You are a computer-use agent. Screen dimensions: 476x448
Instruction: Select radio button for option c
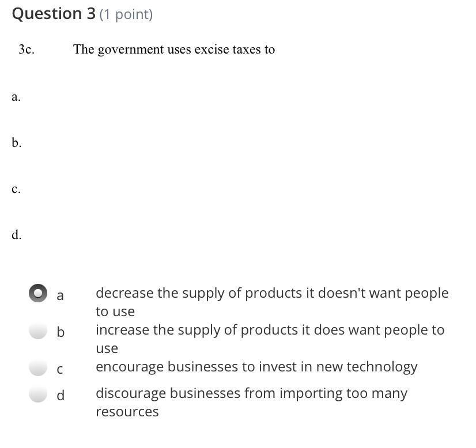point(38,367)
